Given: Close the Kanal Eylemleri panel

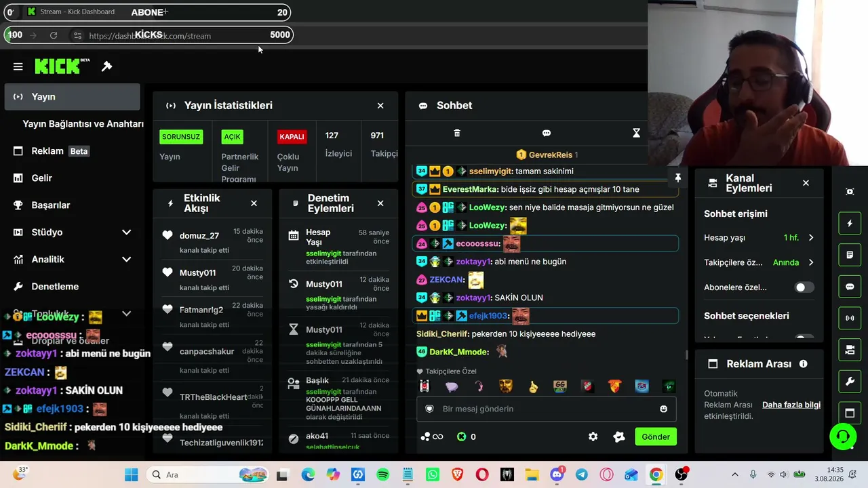Looking at the screenshot, I should click(806, 183).
